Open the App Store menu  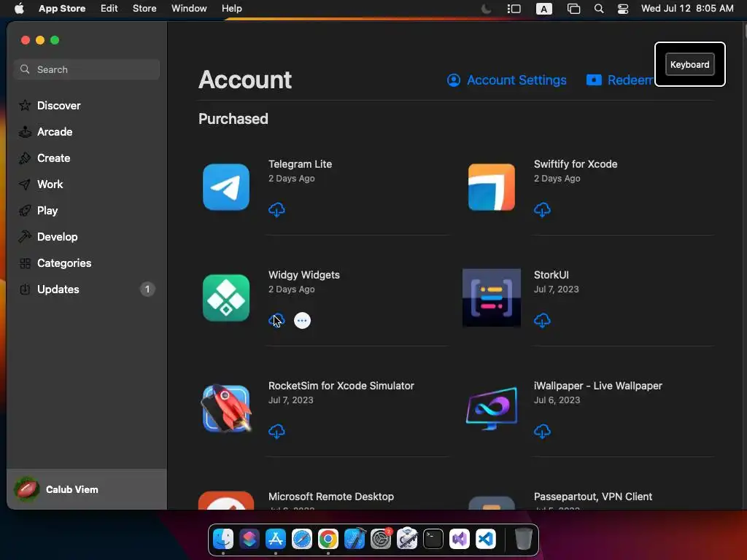(62, 8)
